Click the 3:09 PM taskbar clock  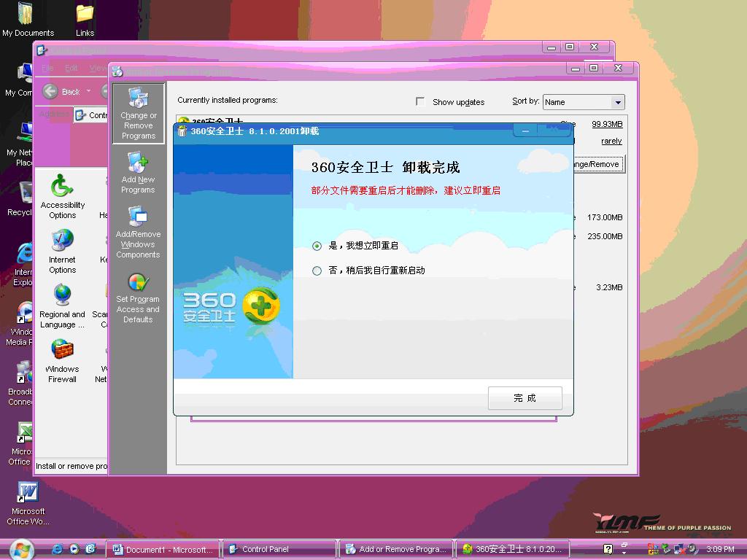coord(720,550)
